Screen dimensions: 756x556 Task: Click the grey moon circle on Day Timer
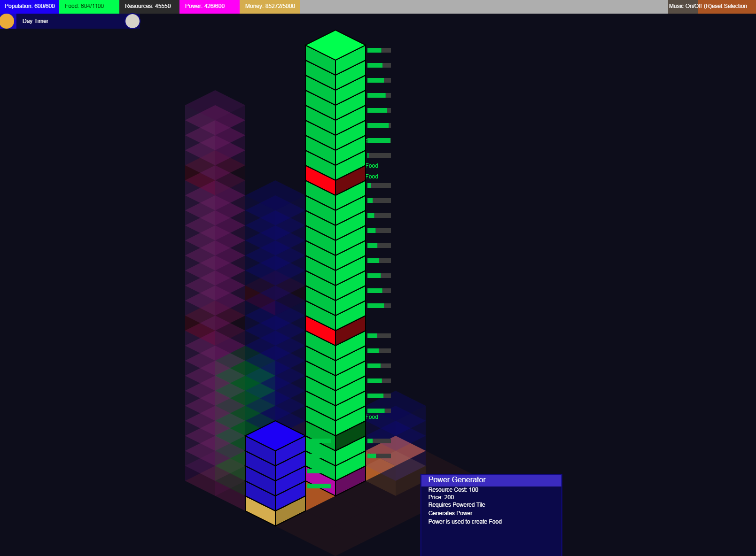click(x=132, y=21)
